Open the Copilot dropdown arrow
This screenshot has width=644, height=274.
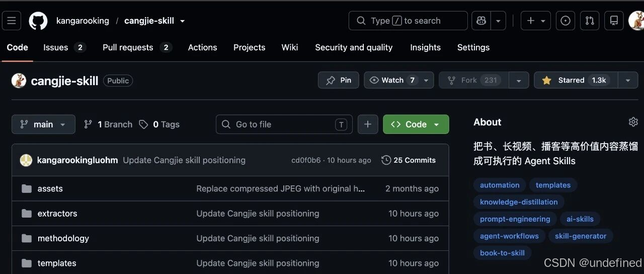tap(498, 21)
